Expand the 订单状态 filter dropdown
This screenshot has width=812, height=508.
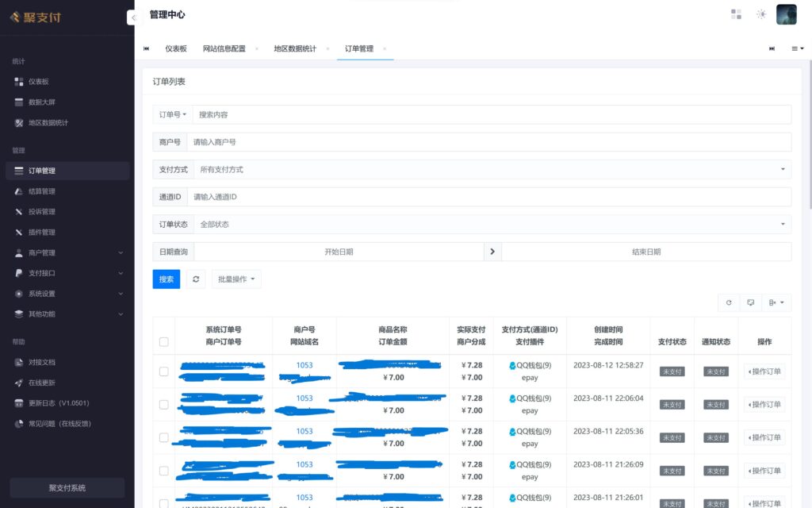492,223
